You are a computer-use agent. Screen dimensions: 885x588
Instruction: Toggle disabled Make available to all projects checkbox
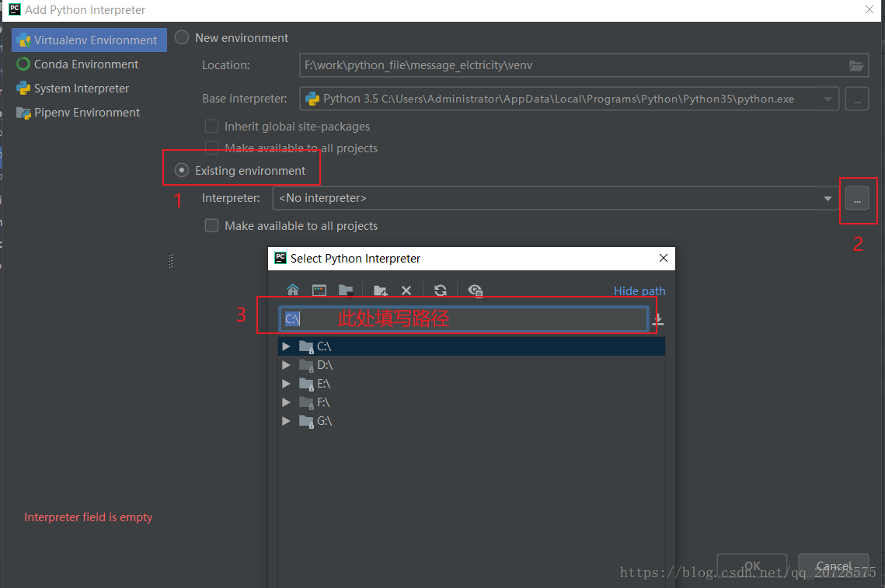(211, 148)
